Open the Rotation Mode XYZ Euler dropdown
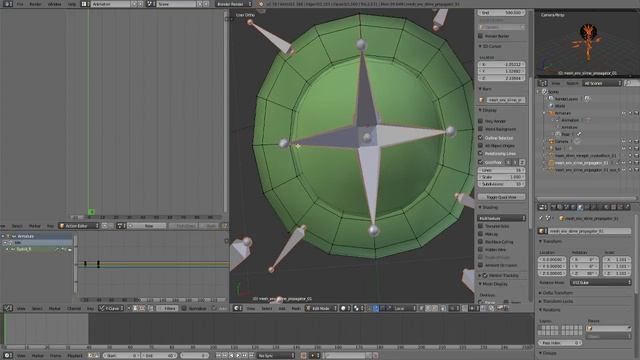The width and height of the screenshot is (640, 360). (x=600, y=282)
